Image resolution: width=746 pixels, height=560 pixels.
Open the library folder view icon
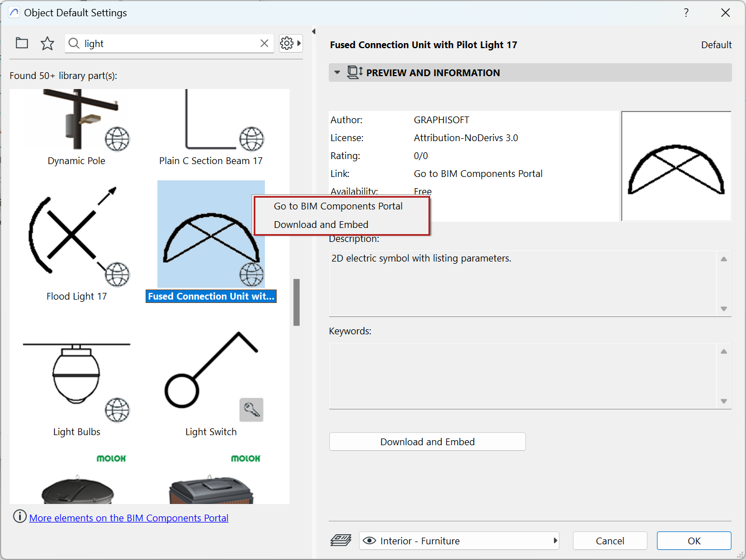click(x=22, y=43)
